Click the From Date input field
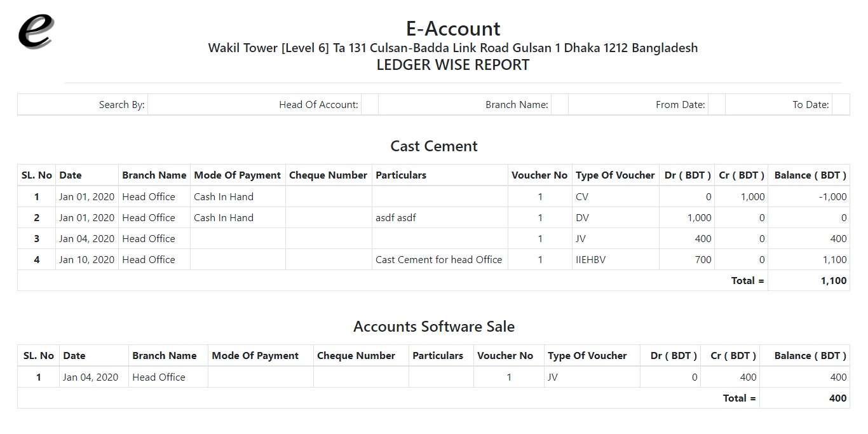 pos(716,104)
